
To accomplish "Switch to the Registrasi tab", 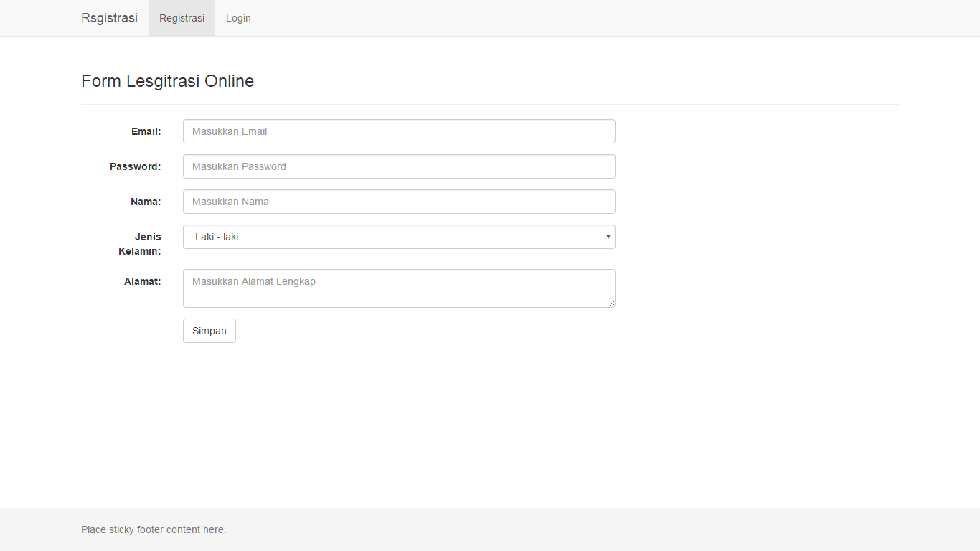I will (x=182, y=18).
